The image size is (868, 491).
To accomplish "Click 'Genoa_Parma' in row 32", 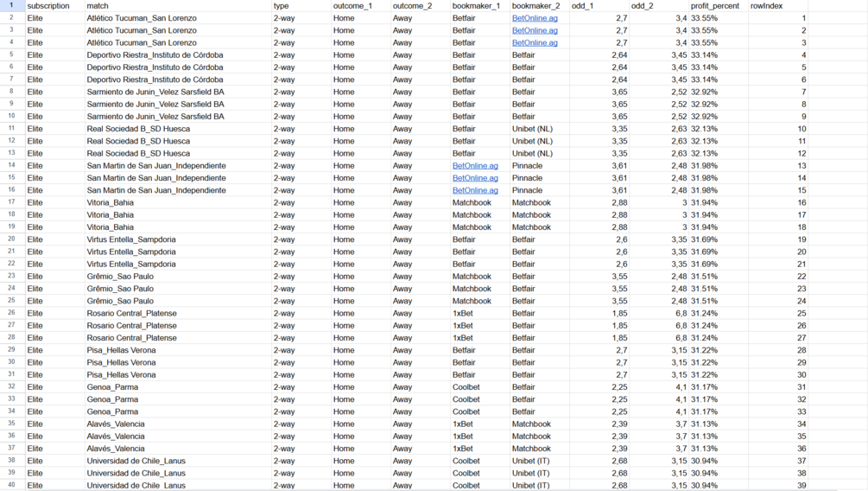I will [112, 386].
